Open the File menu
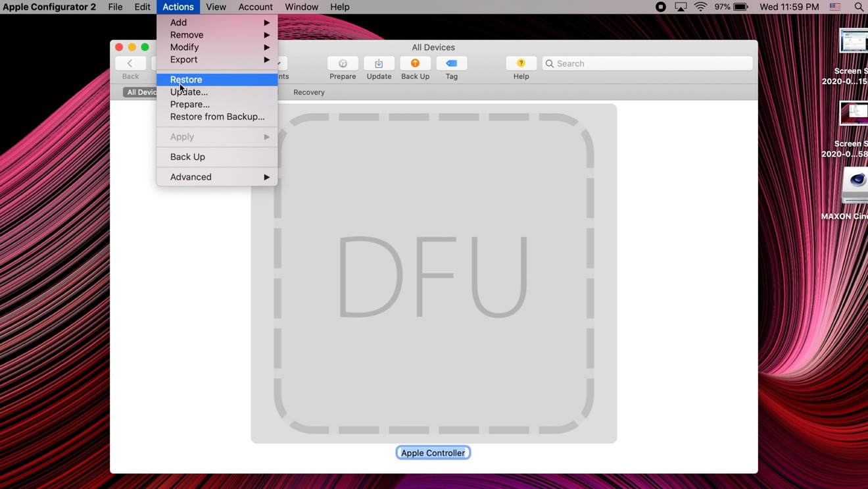 (x=115, y=7)
